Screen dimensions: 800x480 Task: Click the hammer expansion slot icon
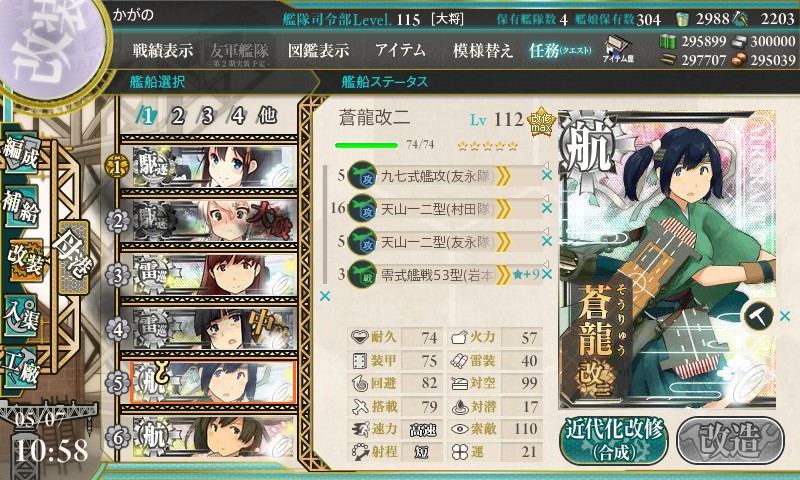pos(758,316)
